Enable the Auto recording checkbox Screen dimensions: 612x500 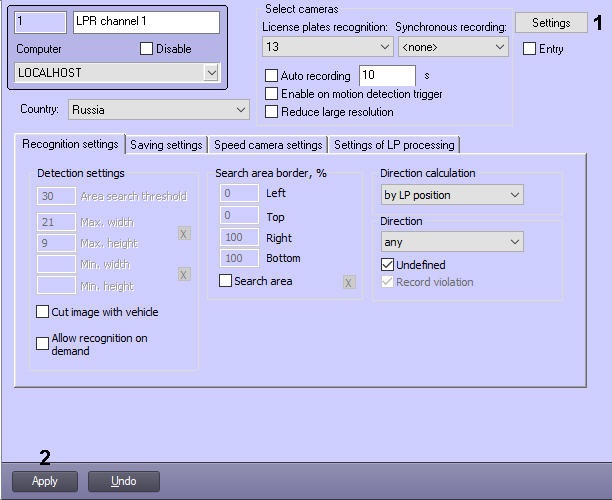tap(272, 76)
